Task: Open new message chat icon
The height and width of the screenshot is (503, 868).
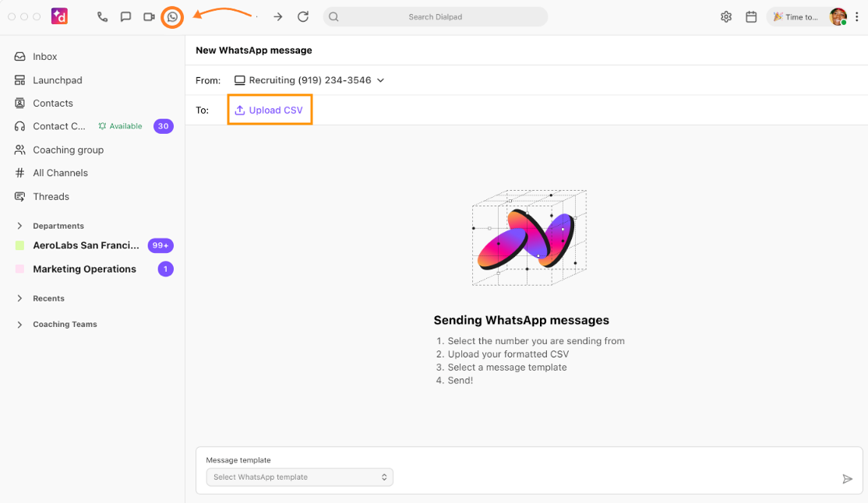Action: click(125, 16)
